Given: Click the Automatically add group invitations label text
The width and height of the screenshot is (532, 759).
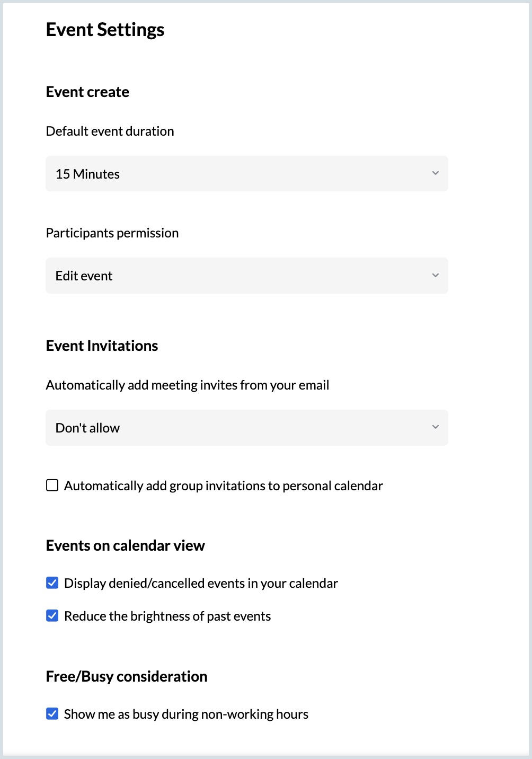Looking at the screenshot, I should [x=224, y=486].
